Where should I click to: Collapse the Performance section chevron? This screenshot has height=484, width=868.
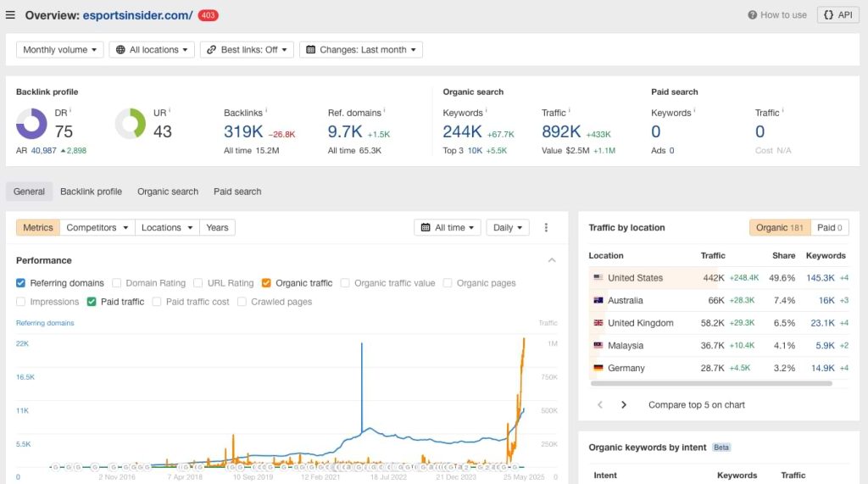[x=552, y=260]
